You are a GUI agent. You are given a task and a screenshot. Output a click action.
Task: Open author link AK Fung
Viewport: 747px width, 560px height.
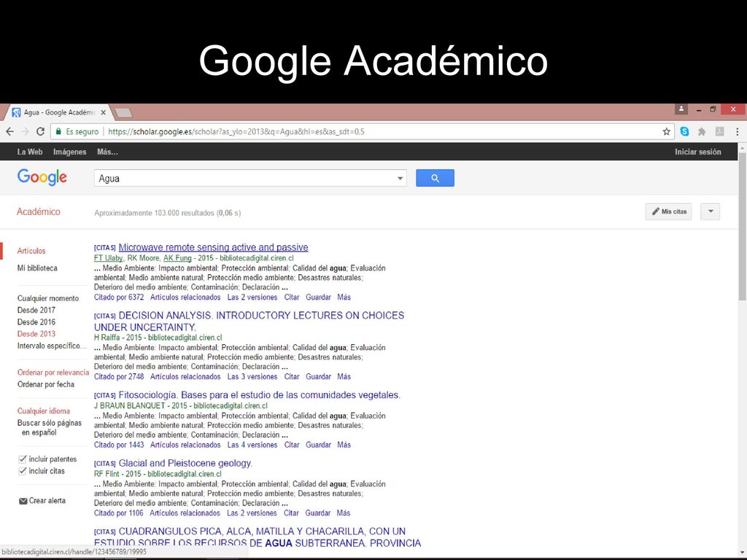[x=177, y=258]
